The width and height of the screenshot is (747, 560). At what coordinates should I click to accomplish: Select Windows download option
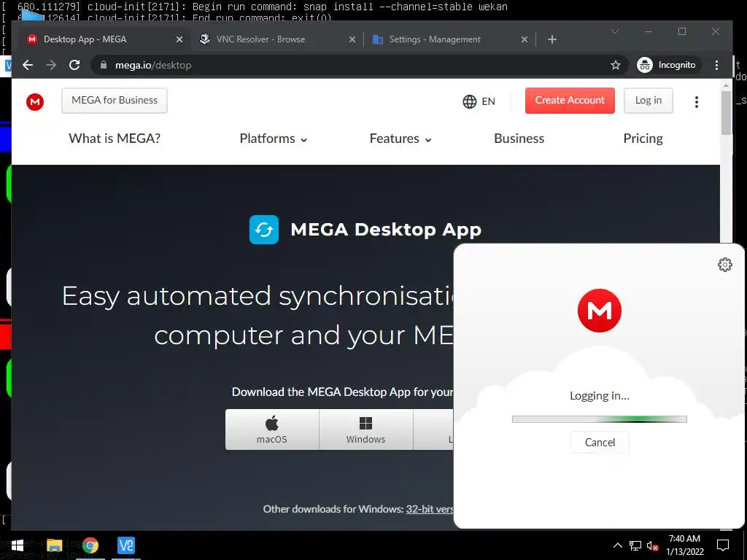pyautogui.click(x=365, y=429)
